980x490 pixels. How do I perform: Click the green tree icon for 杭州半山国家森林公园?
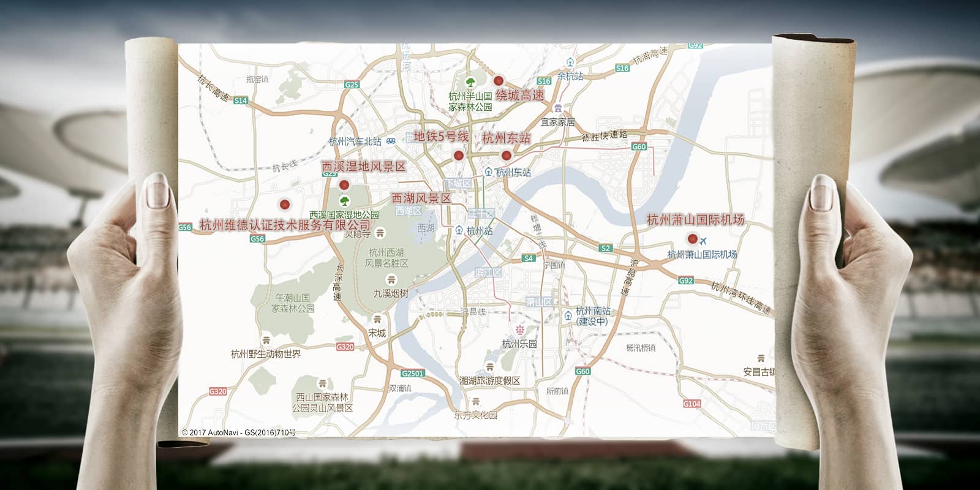click(x=470, y=81)
